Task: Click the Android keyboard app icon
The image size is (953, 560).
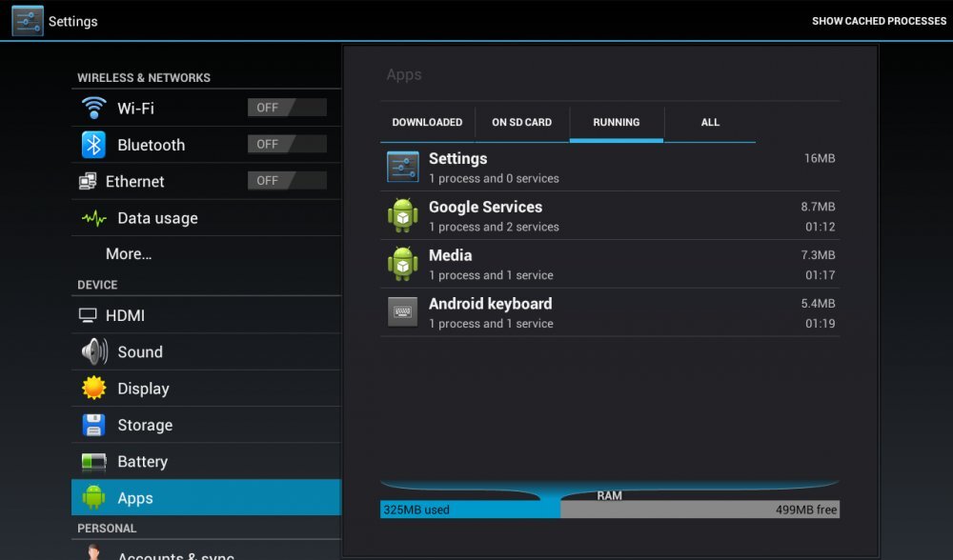Action: (402, 312)
